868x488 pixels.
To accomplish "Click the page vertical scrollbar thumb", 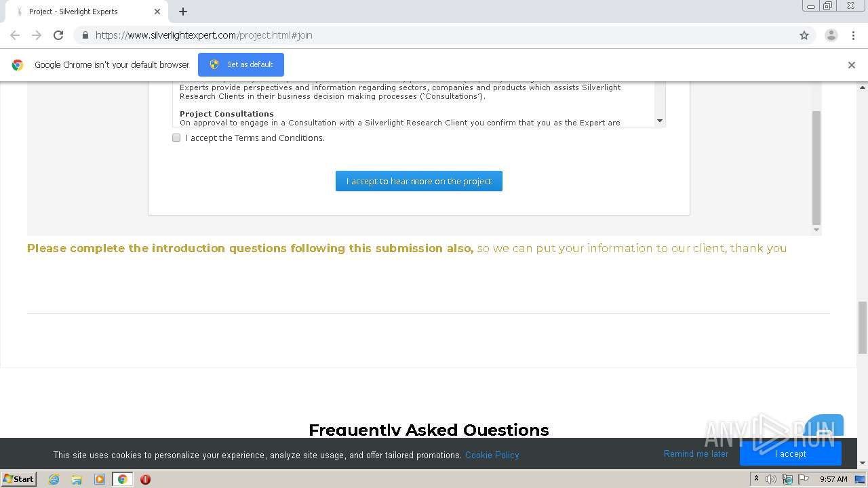I will tap(863, 327).
